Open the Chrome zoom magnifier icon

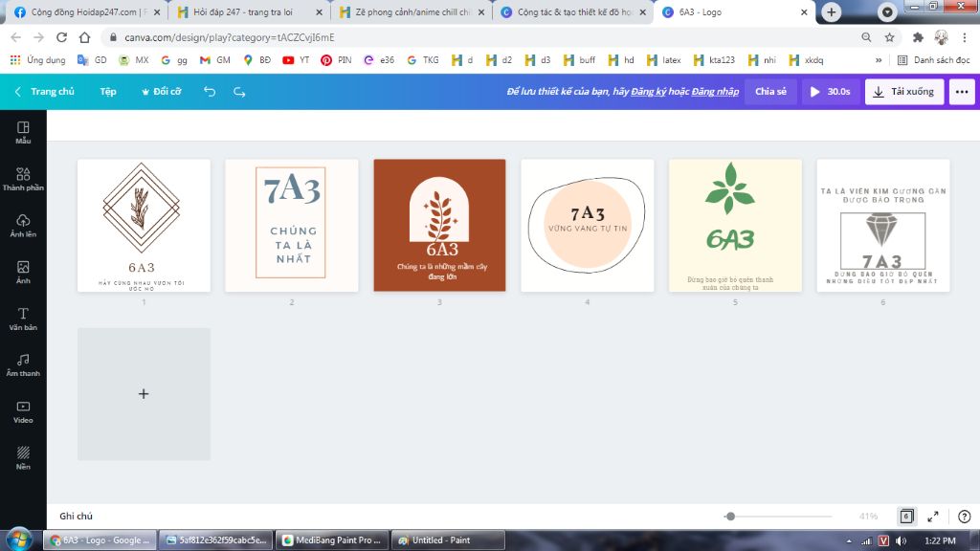[866, 37]
